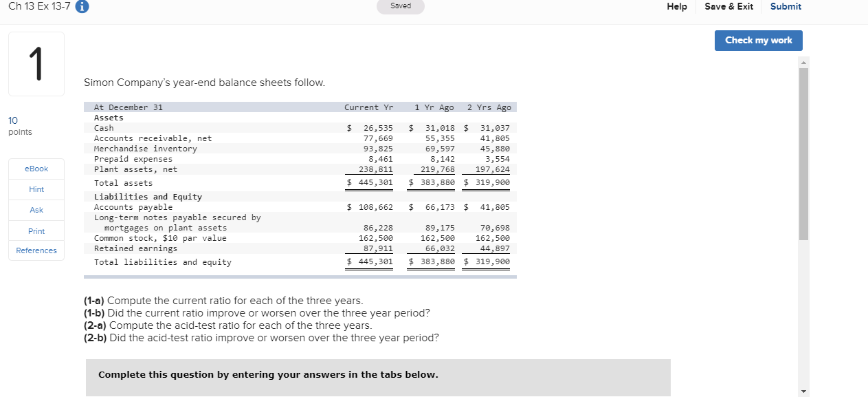Click the Accounts payable row label
This screenshot has height=397, width=868.
pos(133,207)
